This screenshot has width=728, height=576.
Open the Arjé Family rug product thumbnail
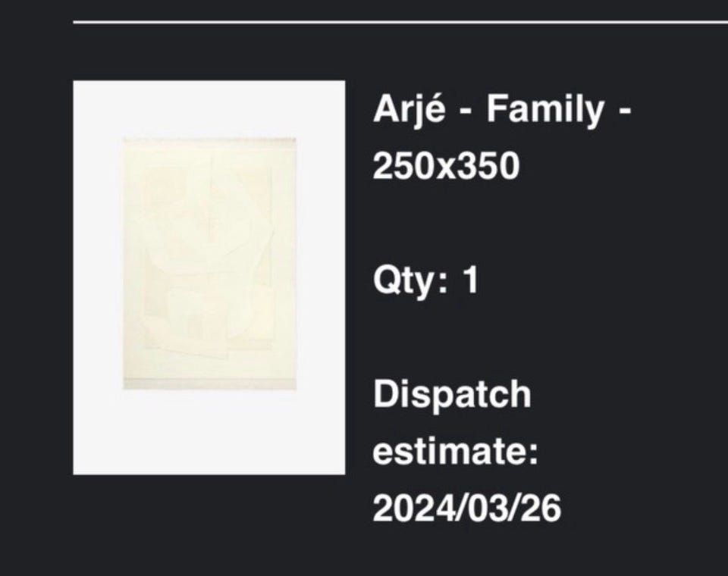209,277
